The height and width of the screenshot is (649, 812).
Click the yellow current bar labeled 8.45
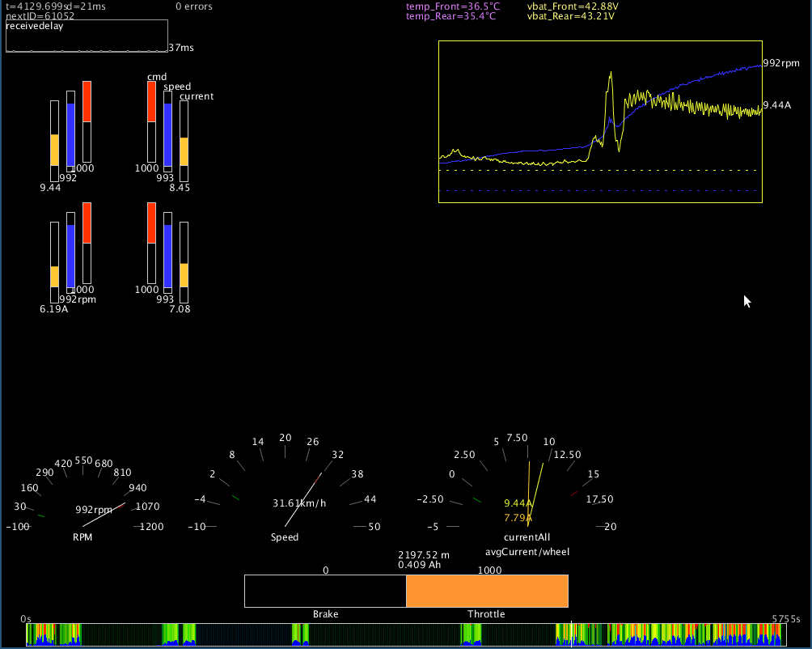tap(184, 151)
